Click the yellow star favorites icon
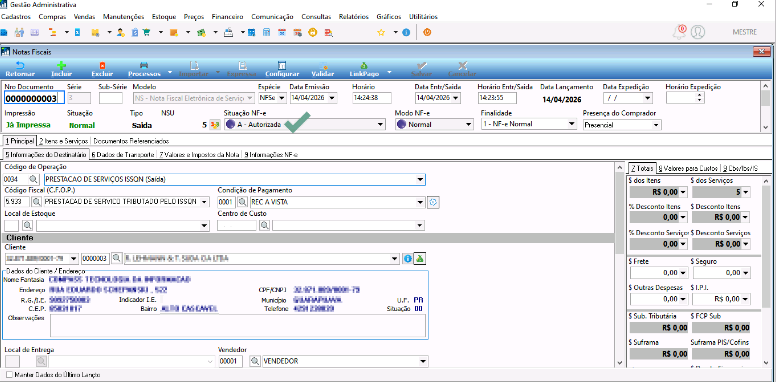The height and width of the screenshot is (382, 777). [x=381, y=33]
